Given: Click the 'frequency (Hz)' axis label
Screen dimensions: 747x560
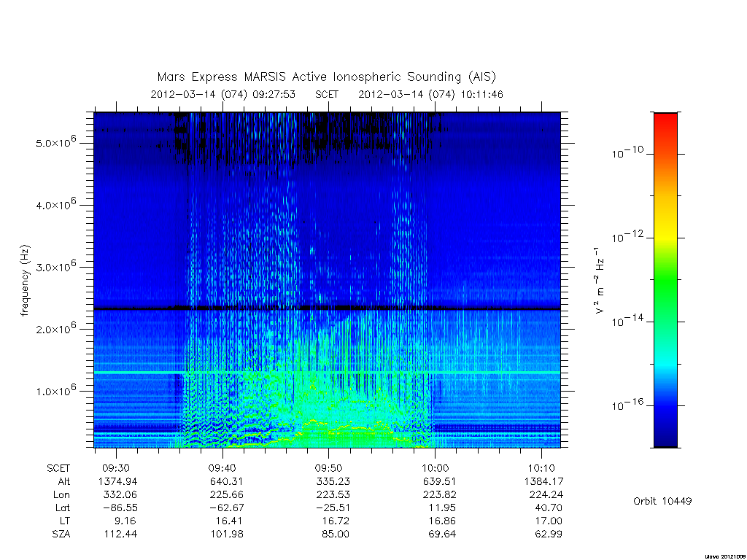Looking at the screenshot, I should (x=25, y=280).
